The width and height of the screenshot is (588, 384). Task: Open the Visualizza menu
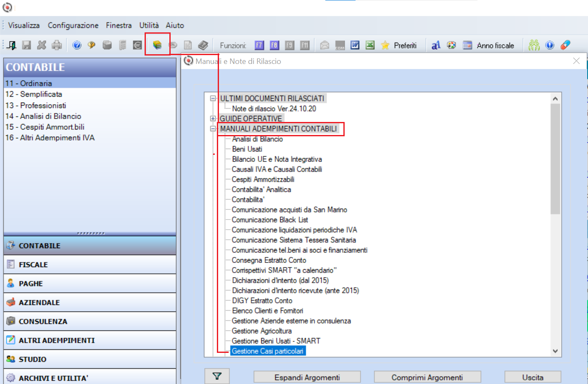pyautogui.click(x=24, y=25)
